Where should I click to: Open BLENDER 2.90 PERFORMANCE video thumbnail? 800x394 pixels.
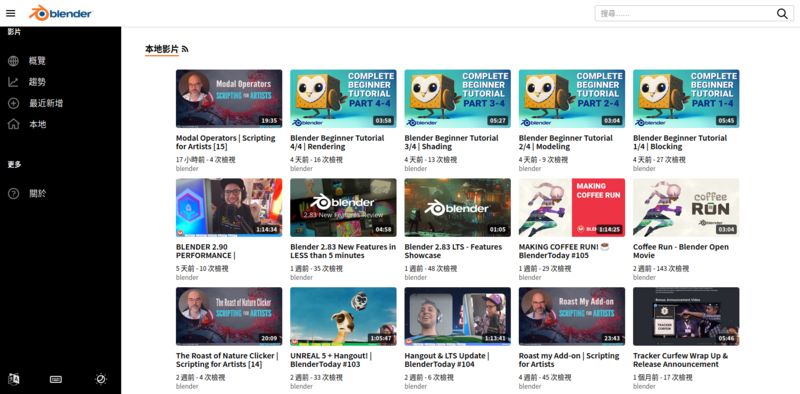tap(229, 207)
